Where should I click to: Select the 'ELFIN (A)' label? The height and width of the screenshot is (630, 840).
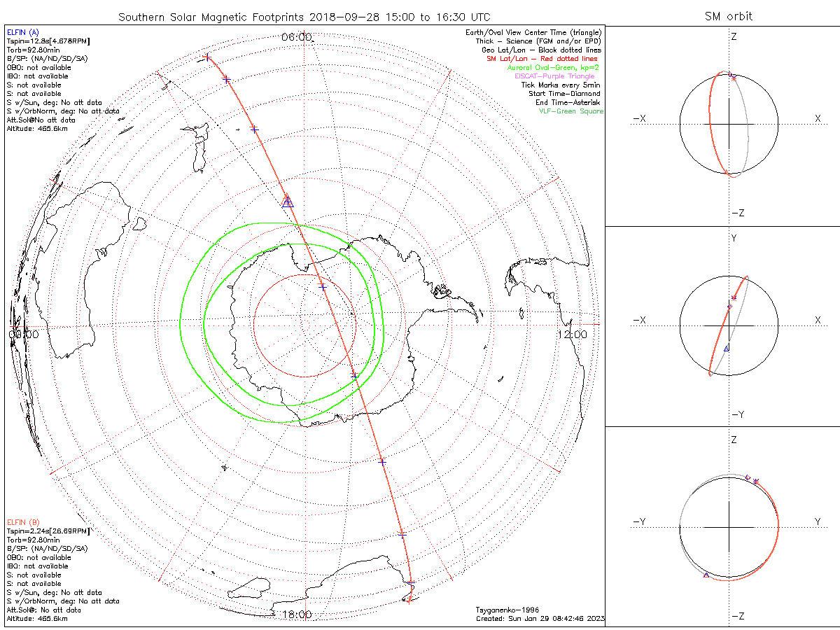pos(23,32)
